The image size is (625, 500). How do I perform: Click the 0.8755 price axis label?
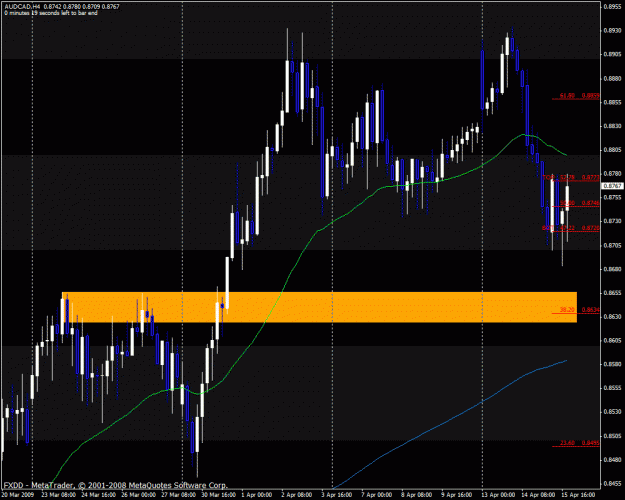(612, 197)
